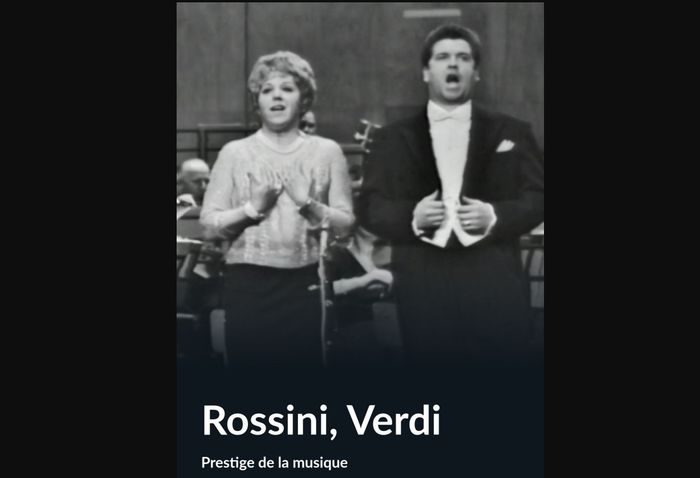Click the woman's dark skirt

(x=272, y=312)
